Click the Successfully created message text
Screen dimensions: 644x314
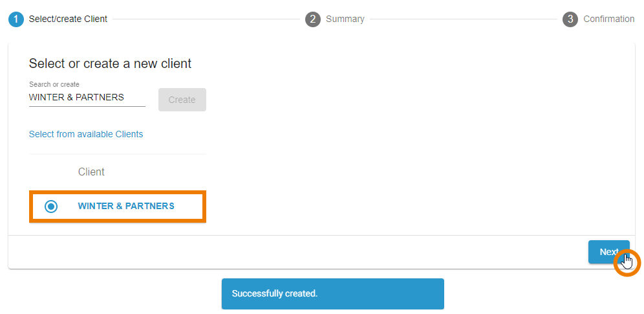(x=275, y=293)
